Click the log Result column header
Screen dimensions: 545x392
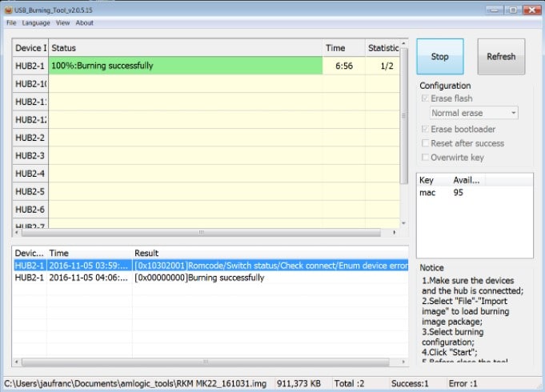pyautogui.click(x=270, y=253)
